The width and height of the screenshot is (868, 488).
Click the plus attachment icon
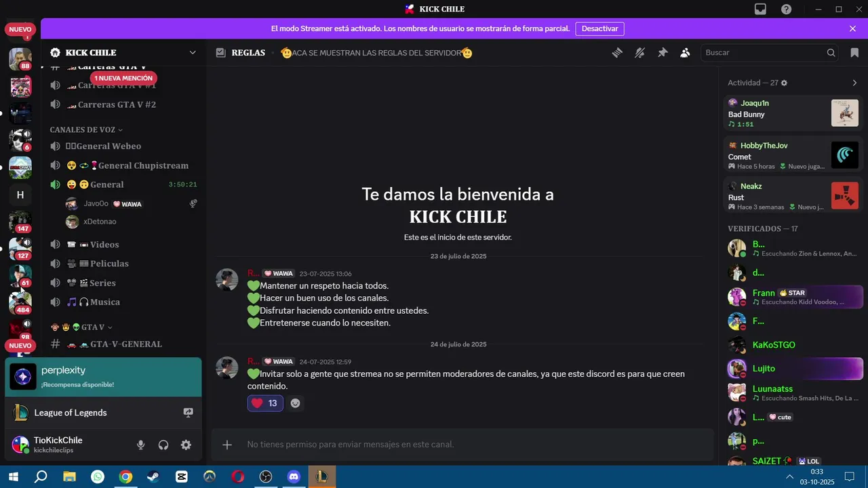pyautogui.click(x=227, y=445)
